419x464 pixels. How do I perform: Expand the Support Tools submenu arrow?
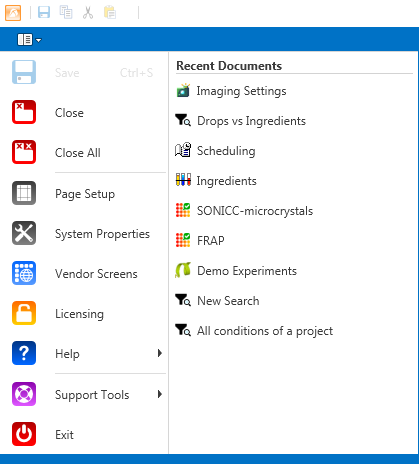pyautogui.click(x=160, y=394)
